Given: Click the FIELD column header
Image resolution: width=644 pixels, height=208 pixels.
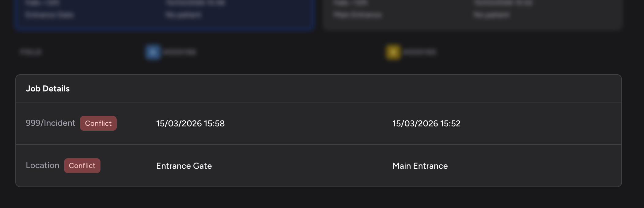Looking at the screenshot, I should [x=30, y=52].
